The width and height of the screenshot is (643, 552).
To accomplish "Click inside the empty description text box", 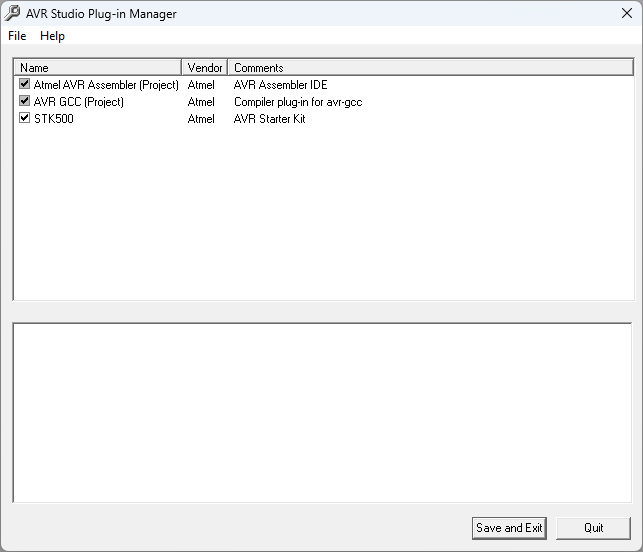I will [322, 413].
